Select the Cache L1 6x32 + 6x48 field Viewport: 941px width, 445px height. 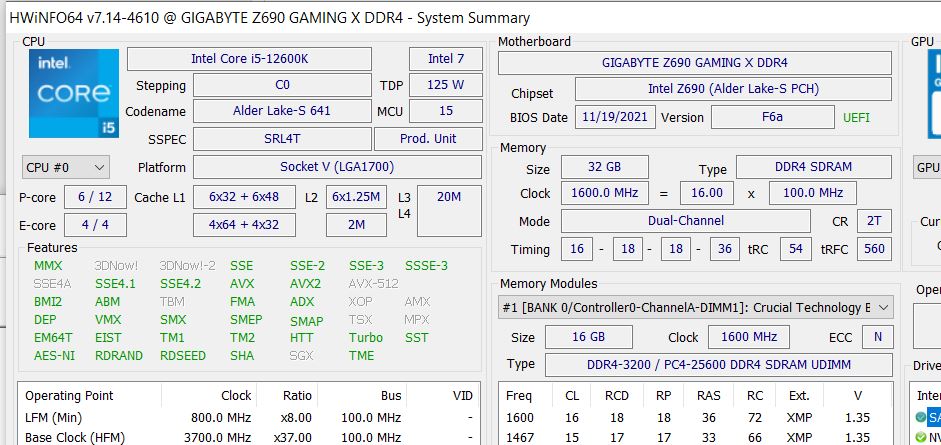tap(244, 197)
